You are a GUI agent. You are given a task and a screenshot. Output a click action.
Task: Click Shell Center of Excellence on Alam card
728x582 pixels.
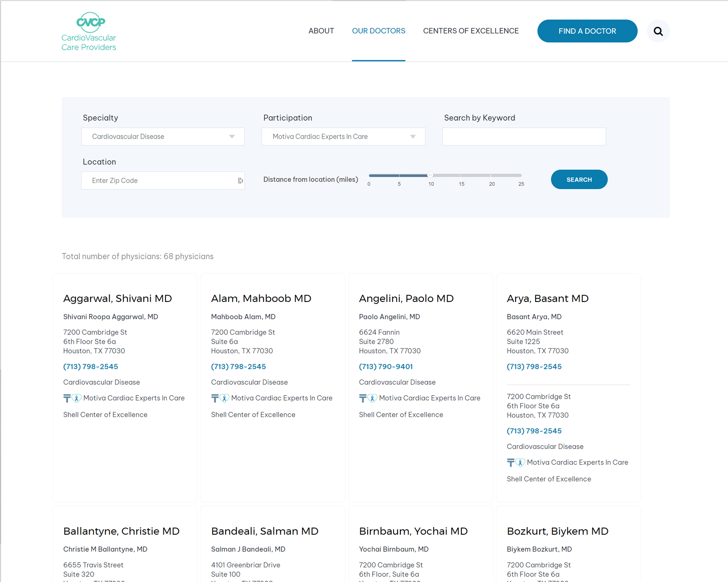253,415
